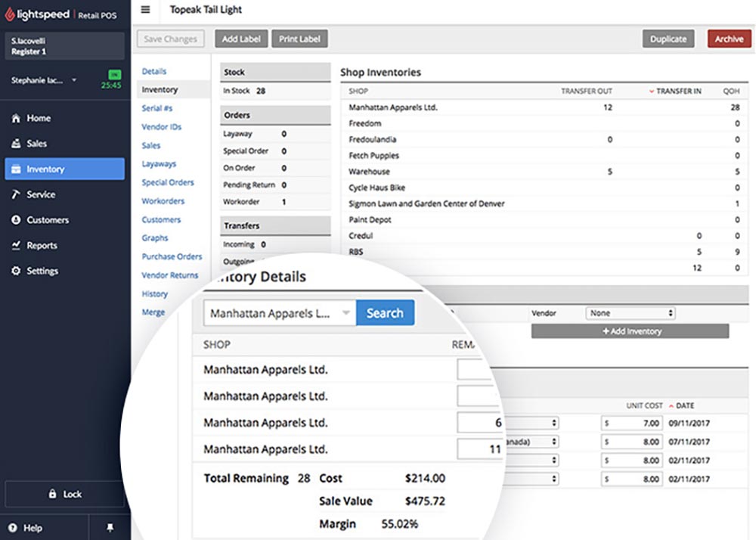Click the pin sidebar icon

coord(110,527)
